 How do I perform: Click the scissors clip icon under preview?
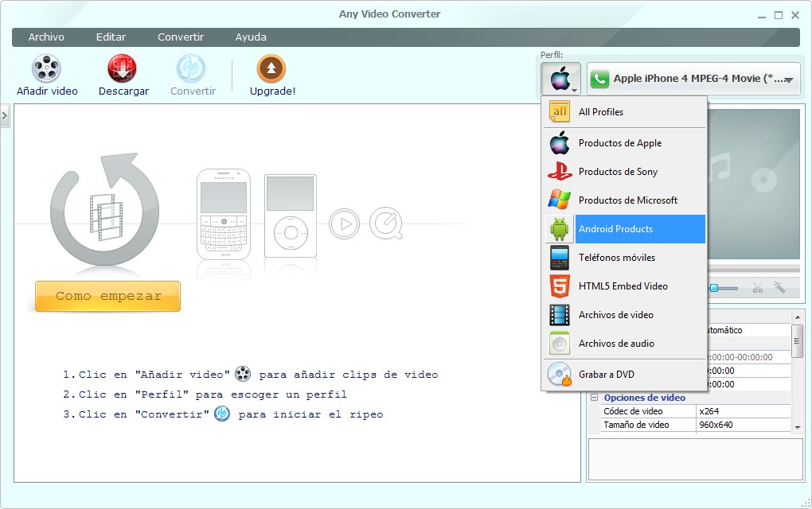[x=758, y=288]
